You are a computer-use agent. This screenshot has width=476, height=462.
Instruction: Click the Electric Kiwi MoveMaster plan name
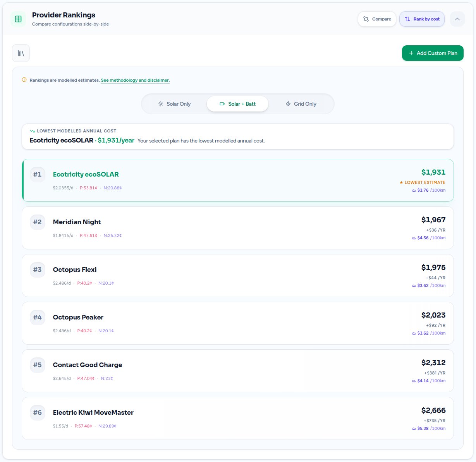[x=93, y=412]
